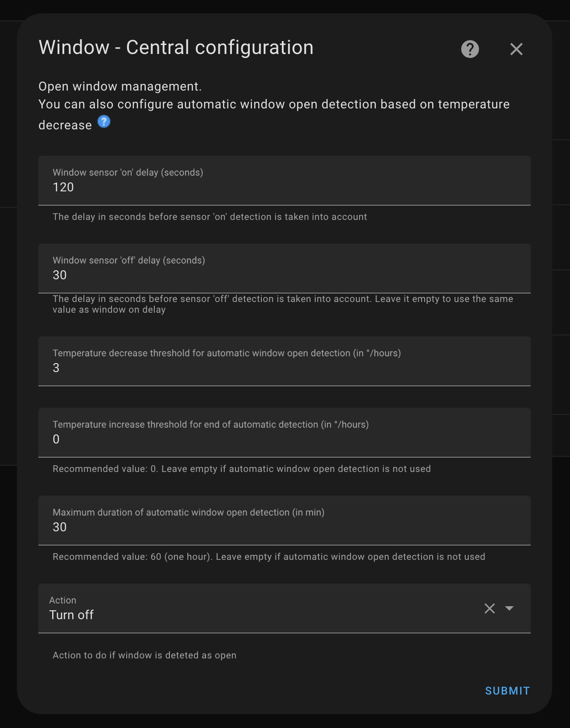Viewport: 570px width, 728px height.
Task: Submit the window configuration form
Action: pos(508,691)
